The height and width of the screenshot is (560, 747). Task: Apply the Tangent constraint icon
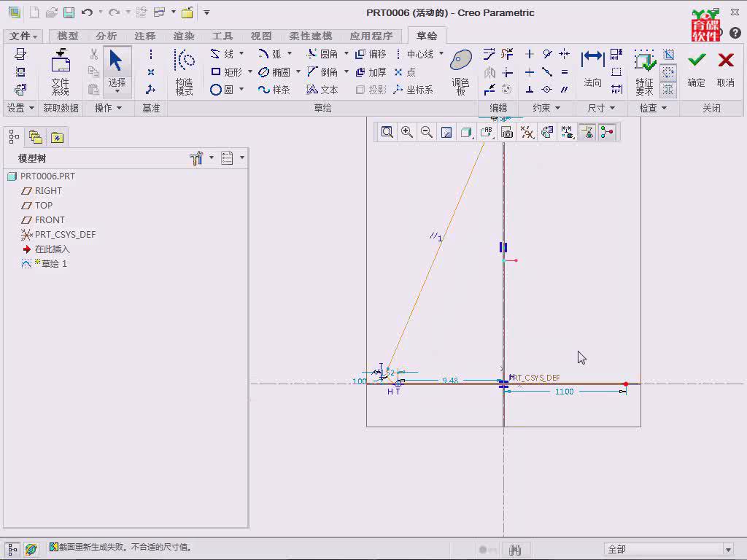tap(547, 54)
